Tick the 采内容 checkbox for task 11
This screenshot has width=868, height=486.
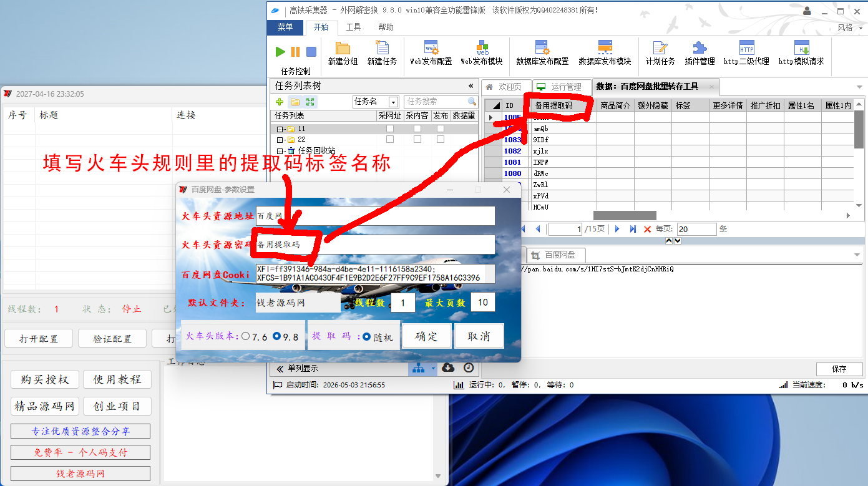(417, 129)
